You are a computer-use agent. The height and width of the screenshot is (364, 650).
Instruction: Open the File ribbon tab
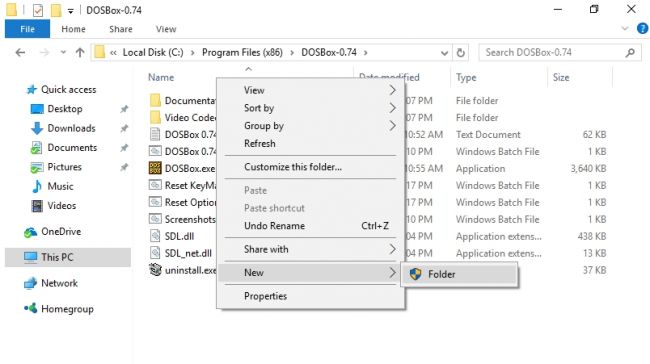pyautogui.click(x=27, y=29)
